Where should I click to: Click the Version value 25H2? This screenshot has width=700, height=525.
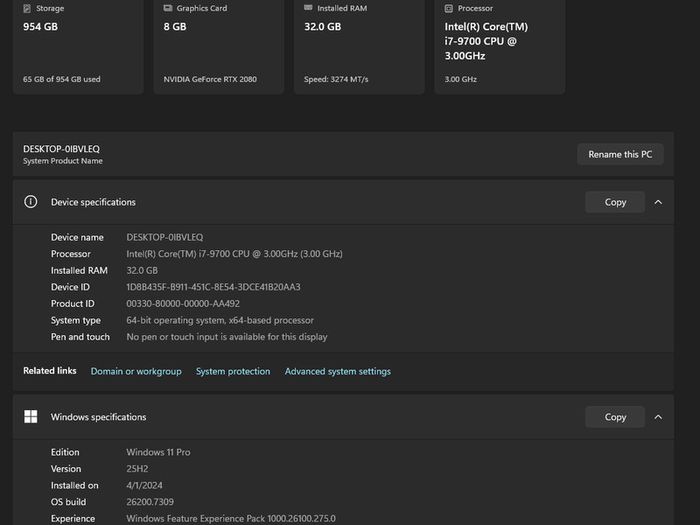(x=138, y=469)
